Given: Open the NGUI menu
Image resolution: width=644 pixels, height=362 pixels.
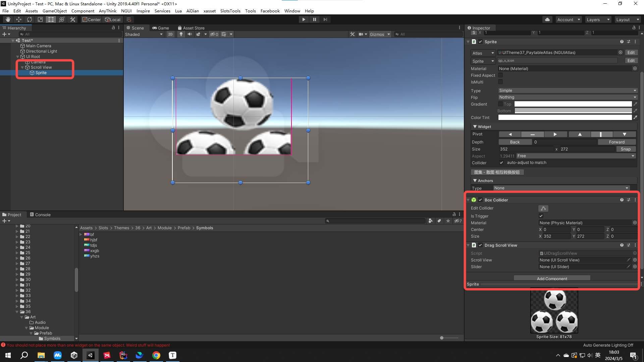Looking at the screenshot, I should pyautogui.click(x=126, y=11).
